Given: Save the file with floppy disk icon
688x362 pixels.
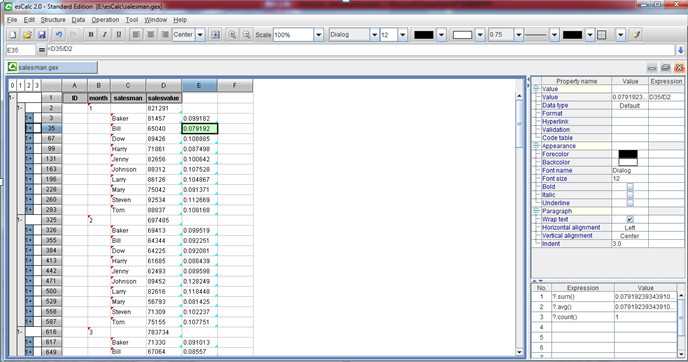Looking at the screenshot, I should [x=42, y=35].
